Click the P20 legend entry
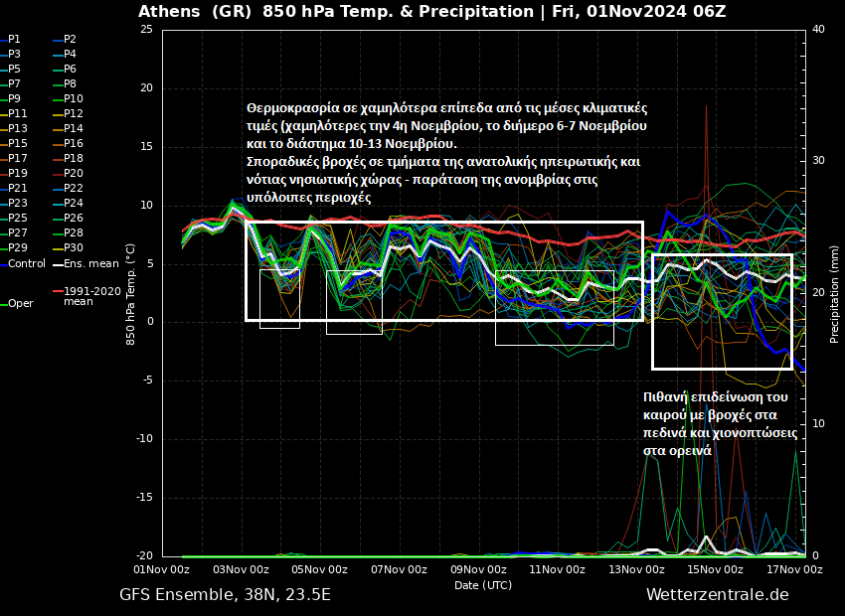The height and width of the screenshot is (616, 845). pos(73,173)
